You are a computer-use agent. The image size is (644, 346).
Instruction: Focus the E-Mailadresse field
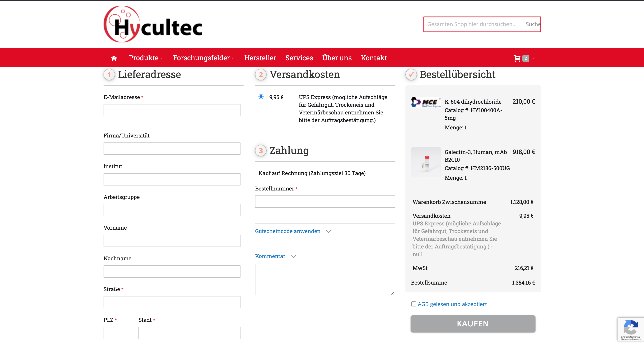point(172,110)
